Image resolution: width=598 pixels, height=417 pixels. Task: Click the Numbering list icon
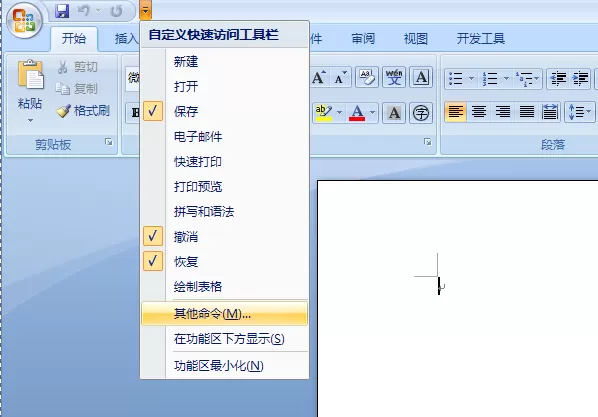pos(490,79)
